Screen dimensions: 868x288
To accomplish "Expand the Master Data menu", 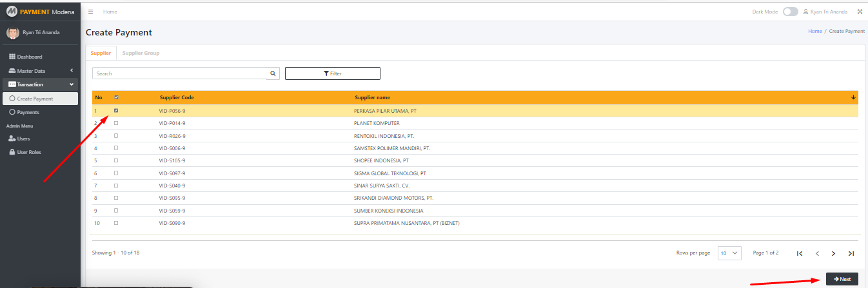I will coord(40,71).
